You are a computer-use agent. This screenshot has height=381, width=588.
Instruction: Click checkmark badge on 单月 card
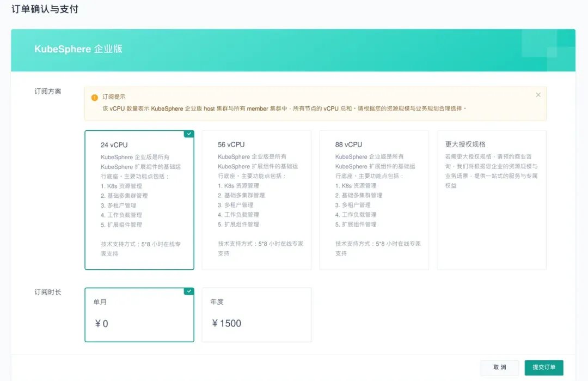[x=189, y=291]
